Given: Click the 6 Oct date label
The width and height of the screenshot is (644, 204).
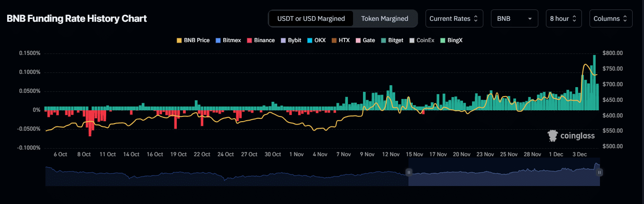Looking at the screenshot, I should (60, 154).
